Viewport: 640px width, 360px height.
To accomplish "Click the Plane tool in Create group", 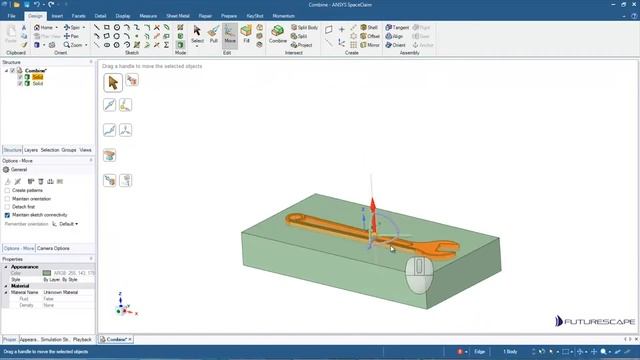I will click(329, 29).
